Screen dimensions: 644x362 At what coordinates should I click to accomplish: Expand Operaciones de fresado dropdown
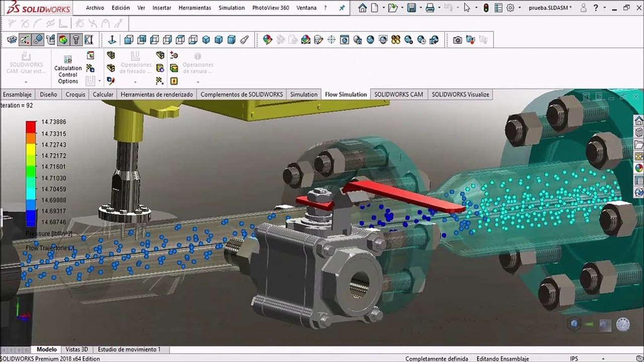[x=135, y=81]
